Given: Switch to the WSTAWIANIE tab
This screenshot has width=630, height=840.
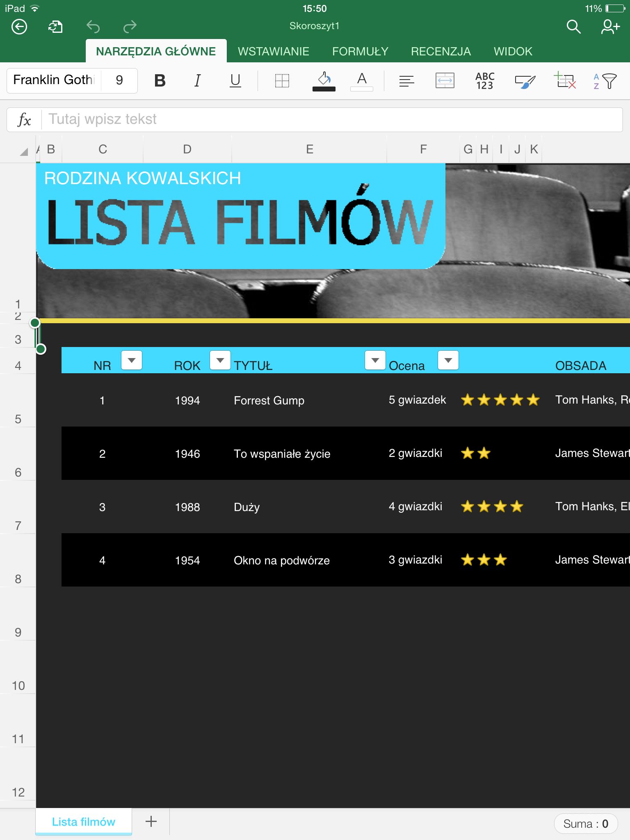Looking at the screenshot, I should [x=274, y=51].
